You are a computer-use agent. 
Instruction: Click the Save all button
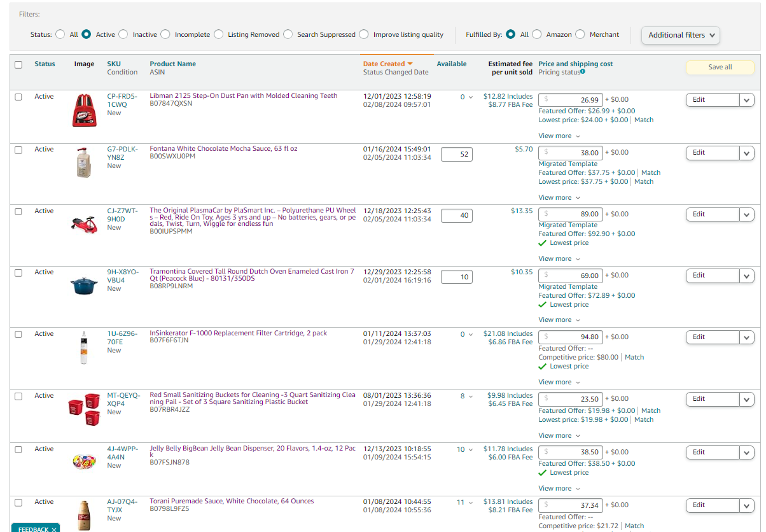[720, 67]
